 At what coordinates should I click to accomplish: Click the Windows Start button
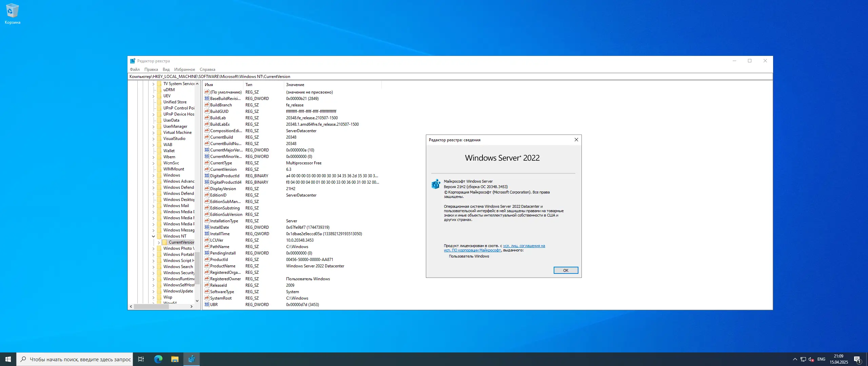coord(8,359)
